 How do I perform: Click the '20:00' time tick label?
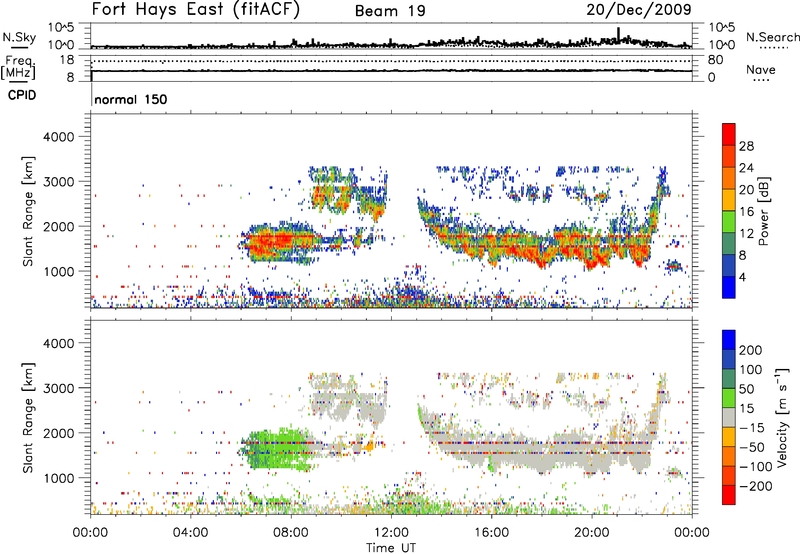tap(591, 533)
